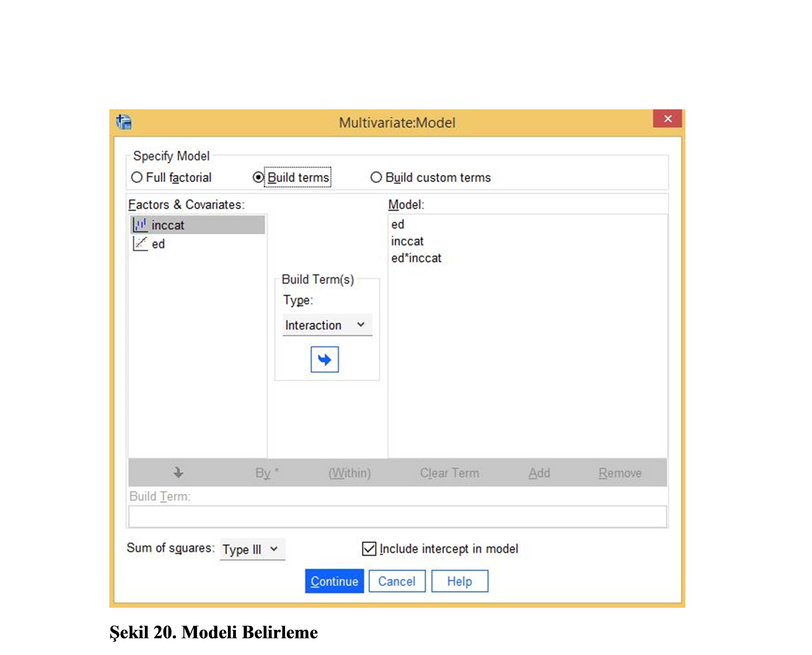
Task: Click the (Within) button
Action: (x=349, y=473)
